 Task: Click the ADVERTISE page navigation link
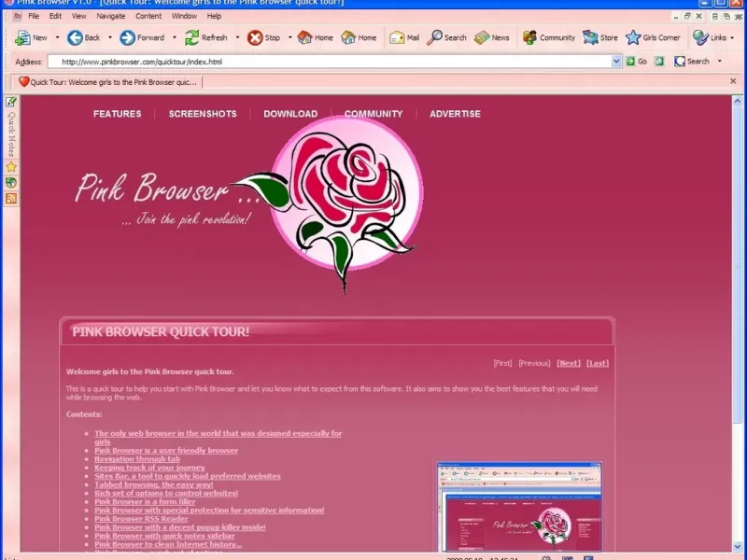tap(455, 114)
